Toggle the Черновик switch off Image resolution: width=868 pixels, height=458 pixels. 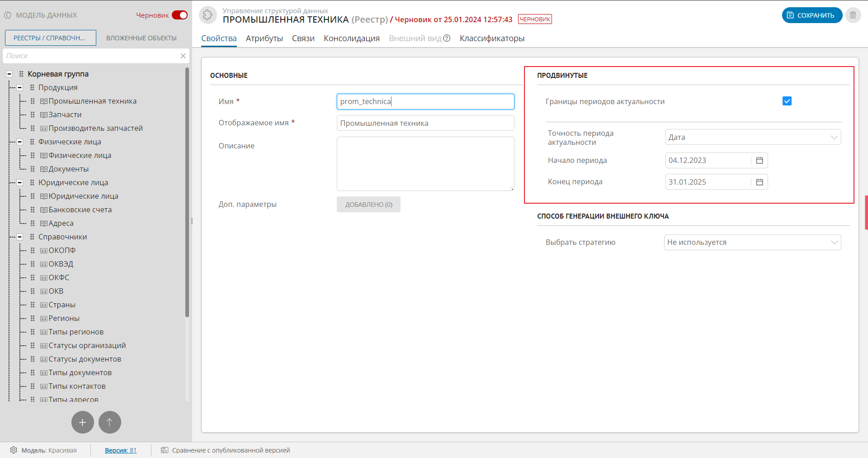[x=179, y=15]
